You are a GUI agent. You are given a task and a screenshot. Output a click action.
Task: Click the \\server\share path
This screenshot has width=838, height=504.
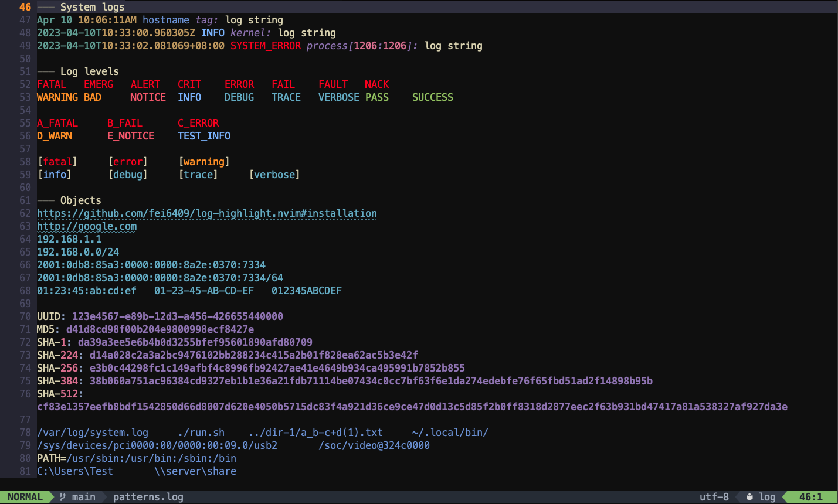click(195, 471)
